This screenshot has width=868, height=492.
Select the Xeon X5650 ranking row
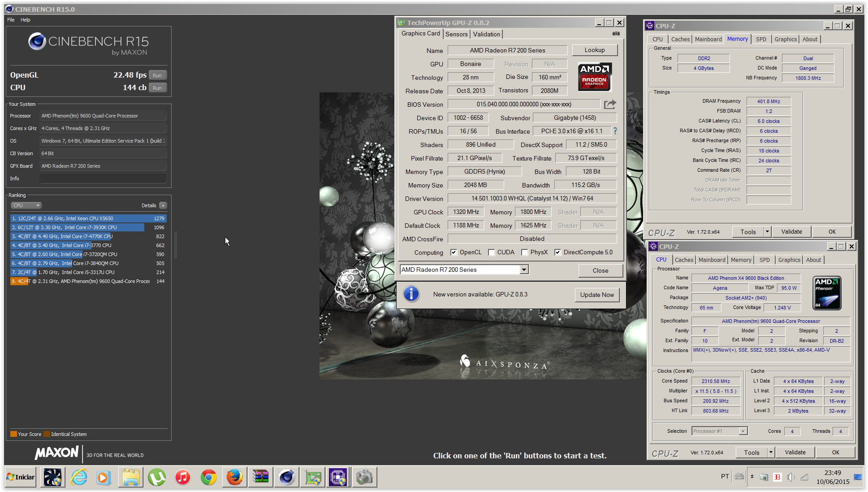click(88, 218)
